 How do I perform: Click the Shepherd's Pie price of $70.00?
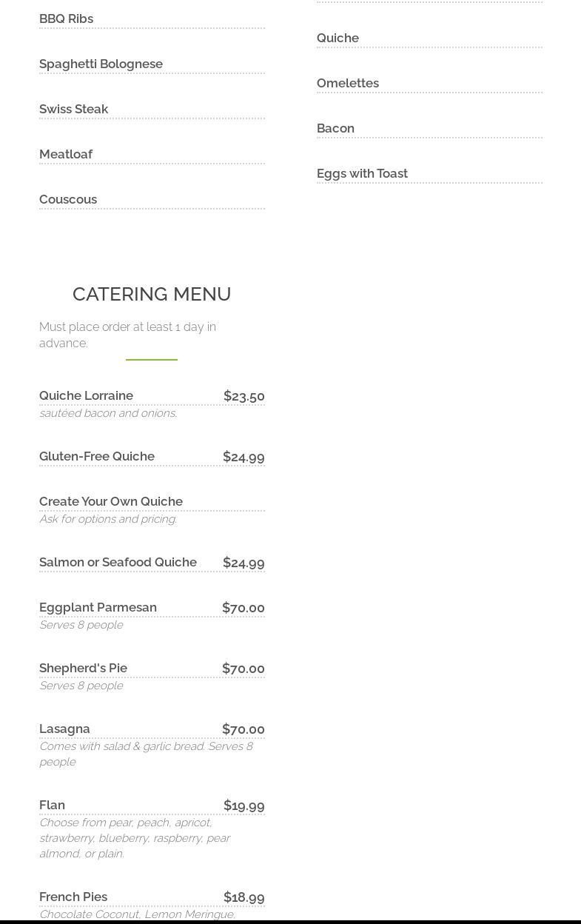pos(244,669)
